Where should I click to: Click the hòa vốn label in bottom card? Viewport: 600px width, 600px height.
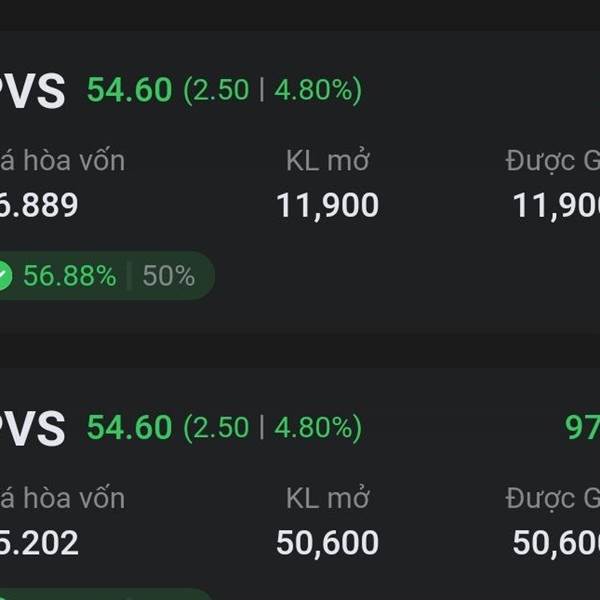pos(63,497)
